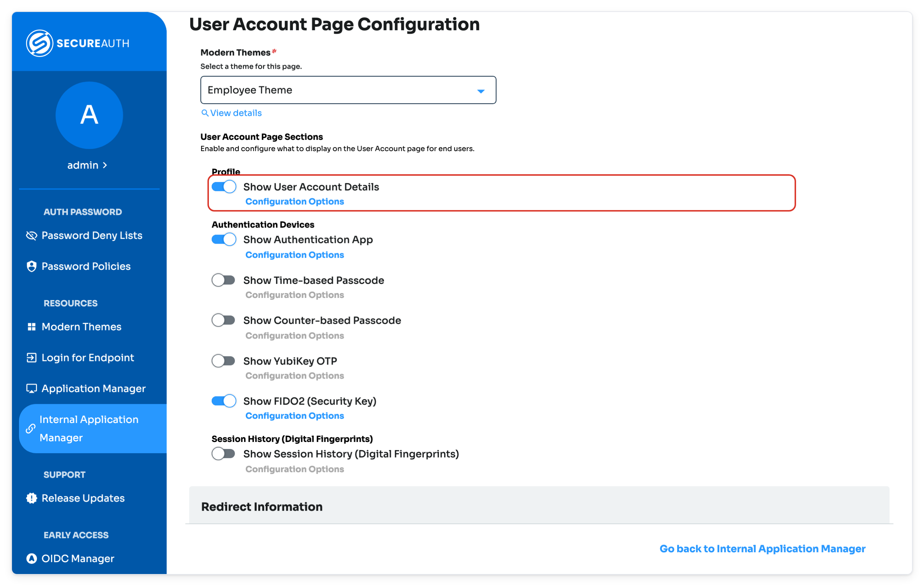The height and width of the screenshot is (586, 924).
Task: Click Configuration Options under Session History
Action: [295, 469]
